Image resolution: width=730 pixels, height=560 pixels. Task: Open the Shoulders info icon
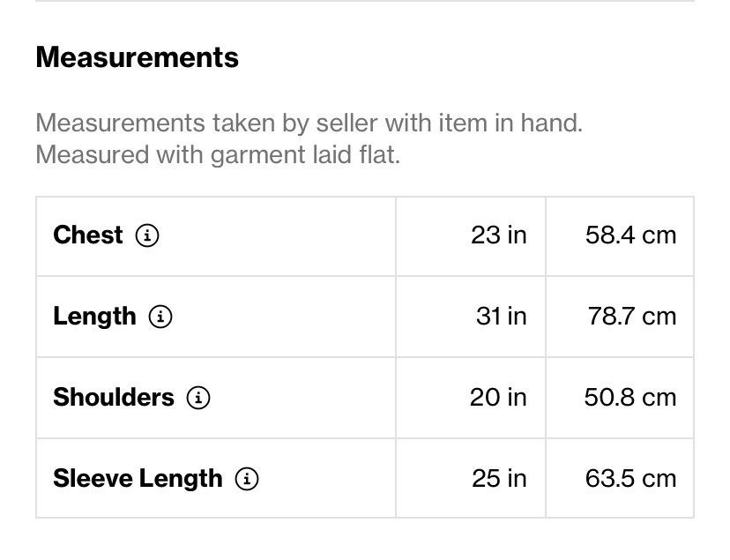click(198, 398)
